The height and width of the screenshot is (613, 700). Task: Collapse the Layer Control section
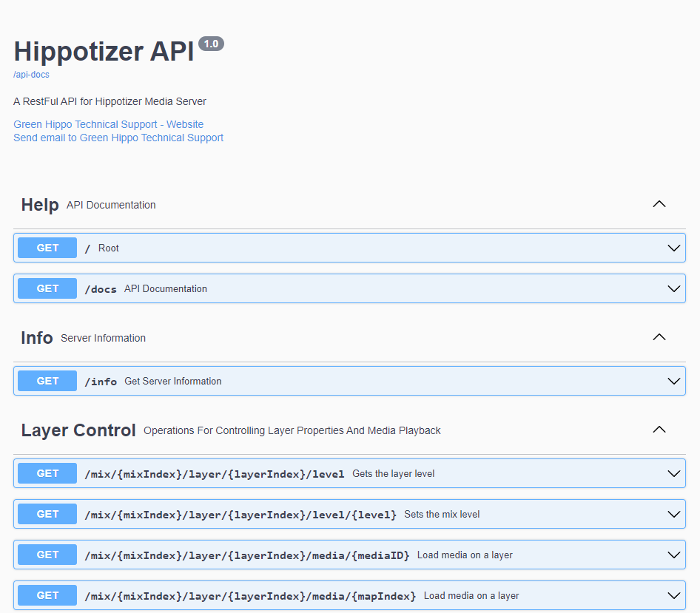(x=659, y=429)
